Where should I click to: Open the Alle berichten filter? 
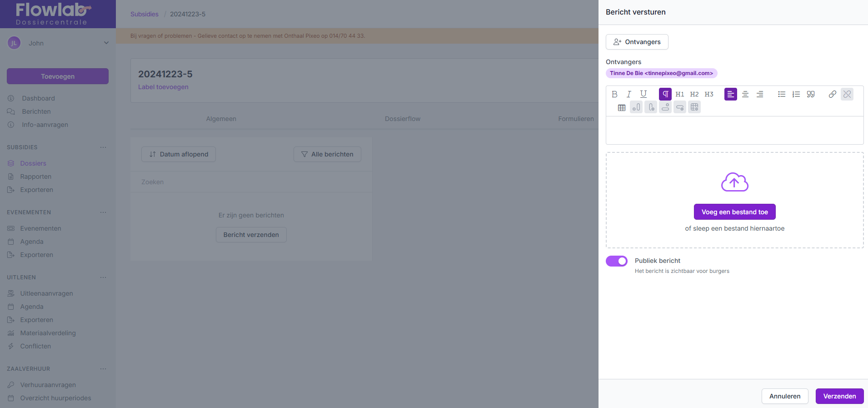[327, 154]
